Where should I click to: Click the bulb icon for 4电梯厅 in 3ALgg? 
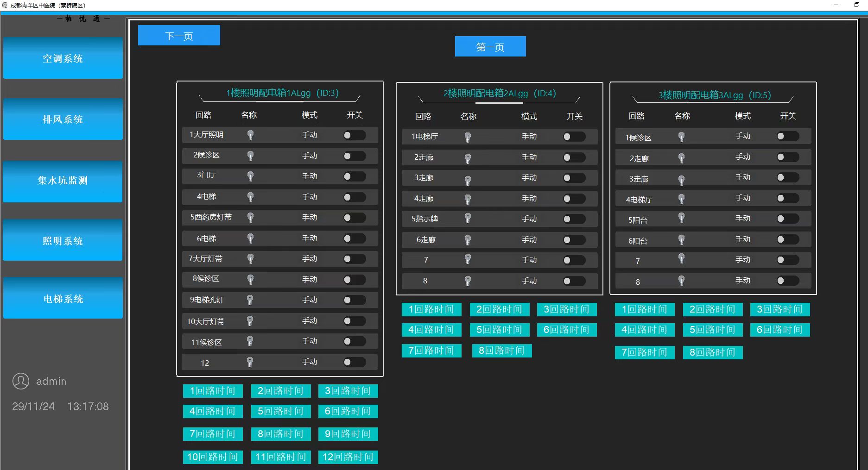coord(681,199)
